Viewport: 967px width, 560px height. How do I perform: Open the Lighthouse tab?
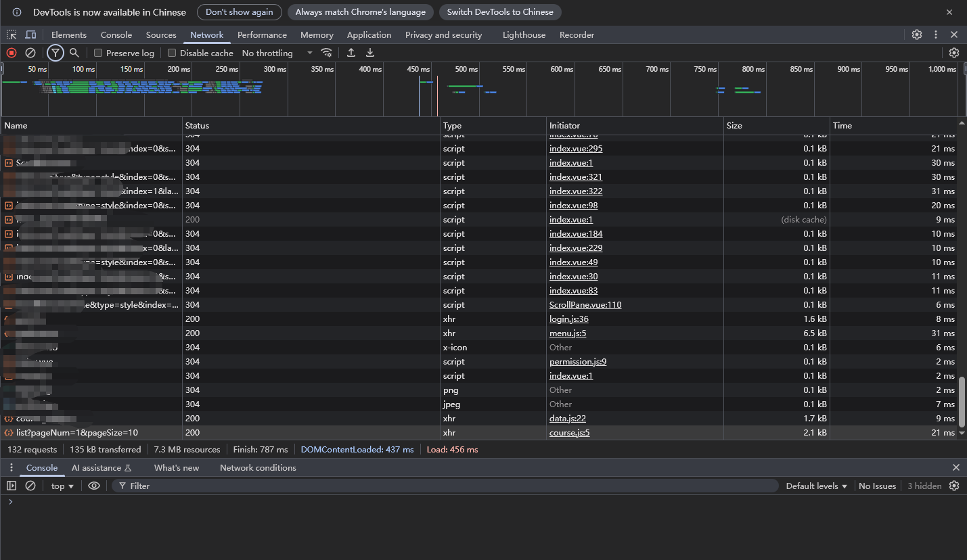(524, 34)
